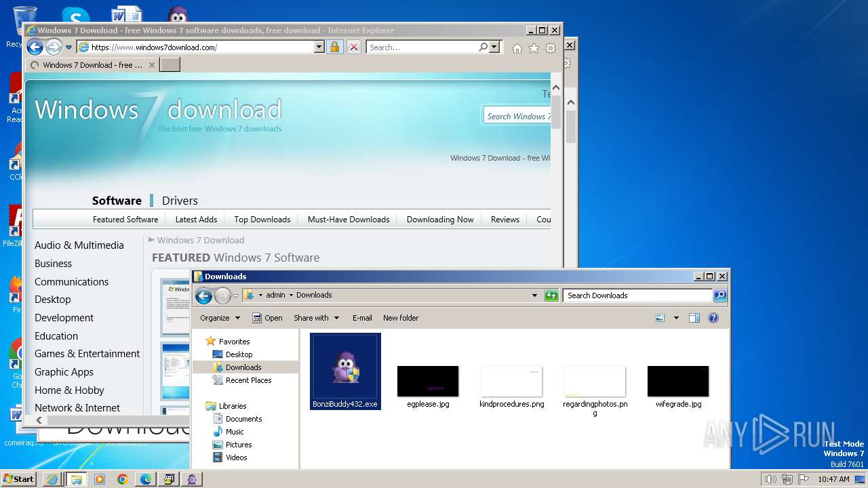This screenshot has width=868, height=488.
Task: Click the search magnifier in IE search box
Action: 483,47
